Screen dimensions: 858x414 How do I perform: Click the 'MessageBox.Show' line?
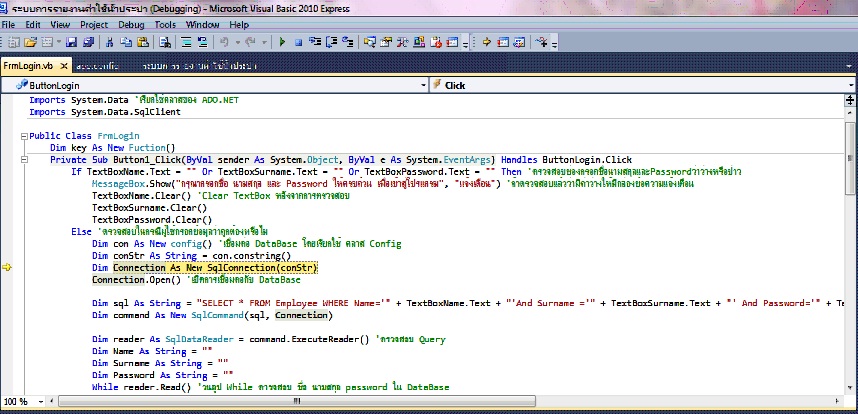point(393,184)
